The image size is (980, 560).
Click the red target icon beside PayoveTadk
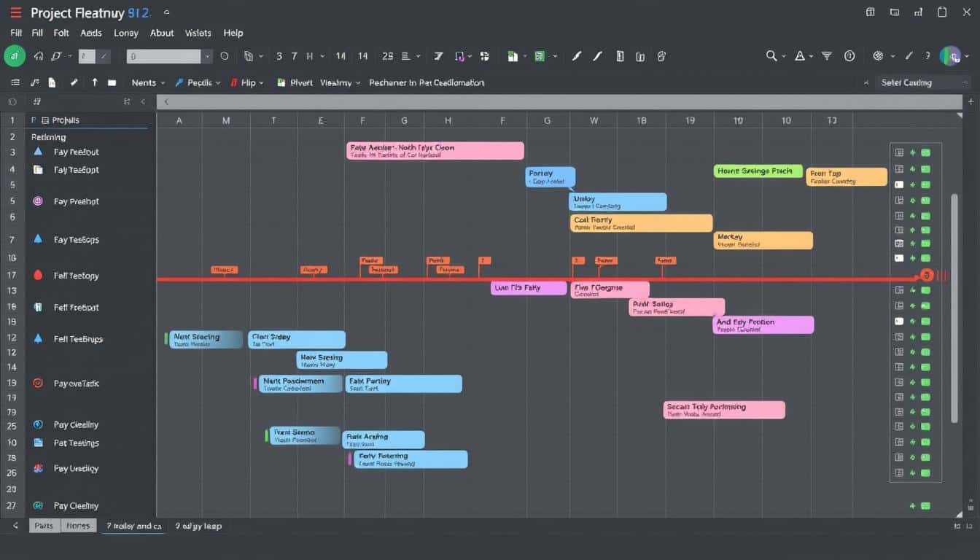click(x=38, y=383)
